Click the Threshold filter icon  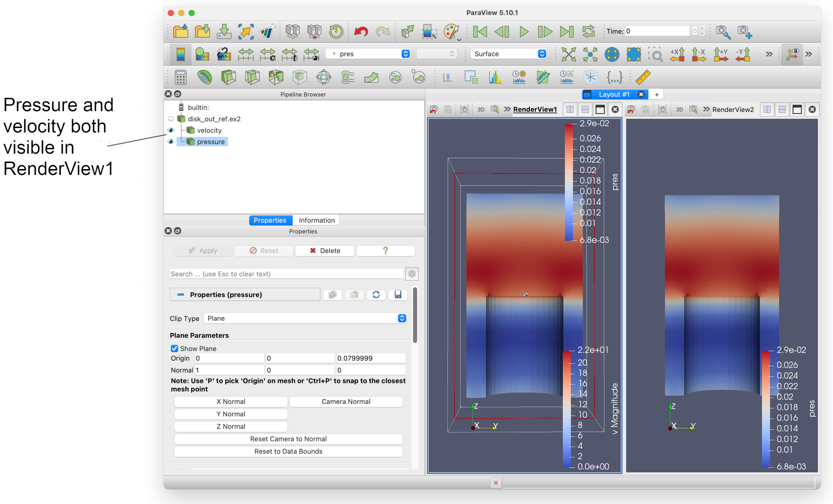tap(276, 77)
